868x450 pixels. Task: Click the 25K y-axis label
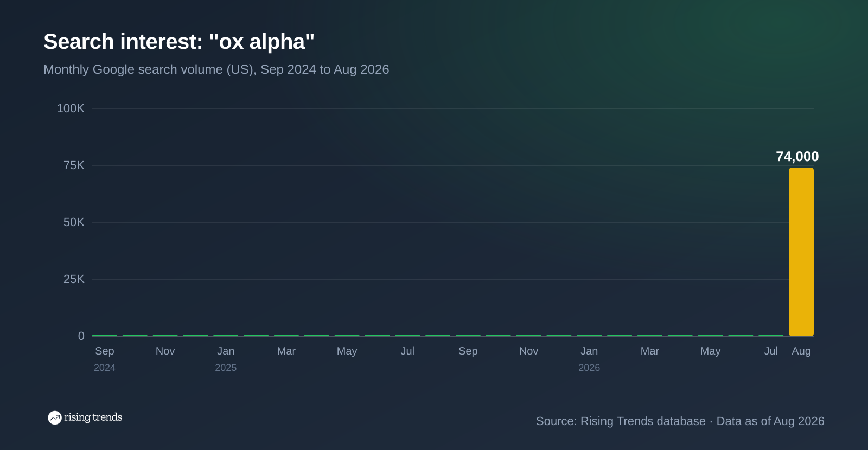click(74, 279)
